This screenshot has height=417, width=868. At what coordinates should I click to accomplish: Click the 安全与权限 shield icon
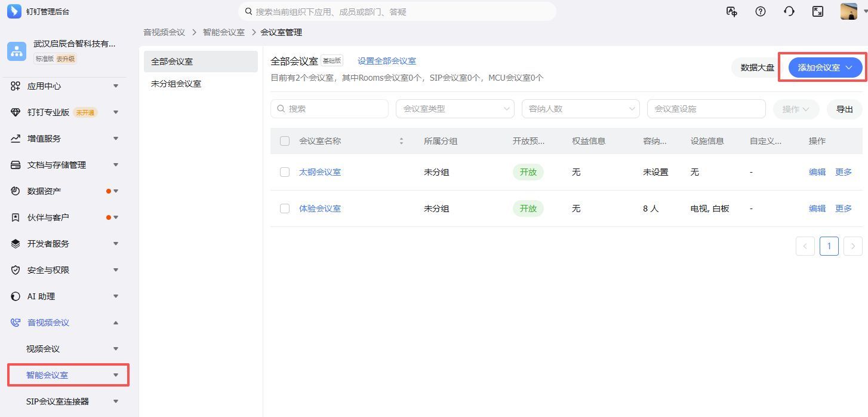click(x=16, y=270)
